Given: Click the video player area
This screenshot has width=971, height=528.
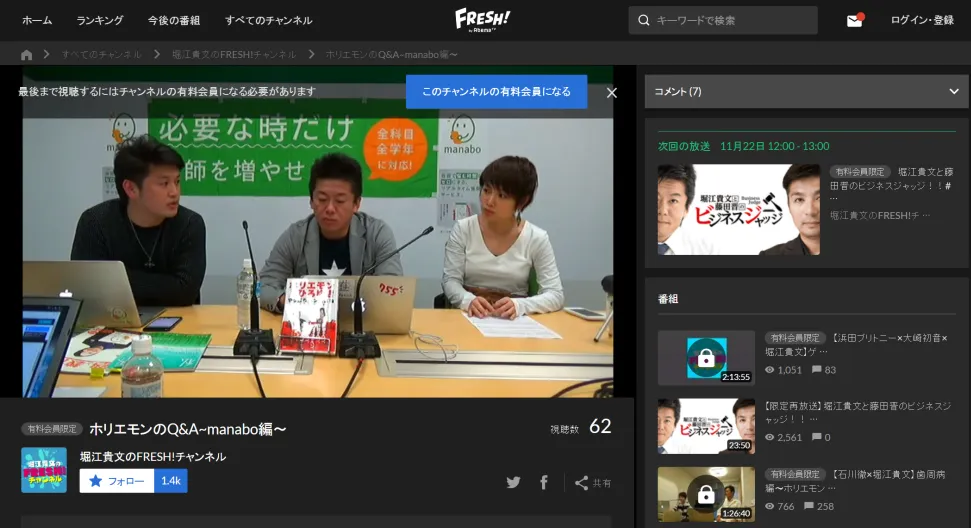Looking at the screenshot, I should pyautogui.click(x=318, y=232).
